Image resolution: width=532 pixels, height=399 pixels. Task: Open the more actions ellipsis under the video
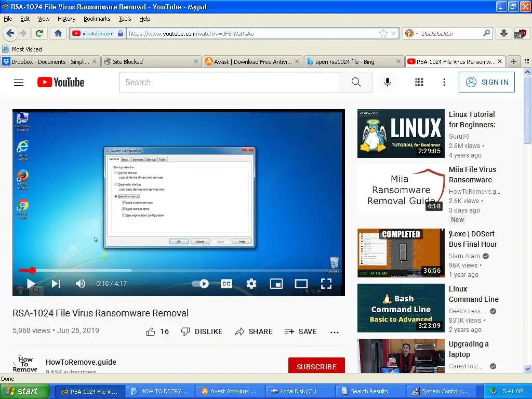(335, 332)
